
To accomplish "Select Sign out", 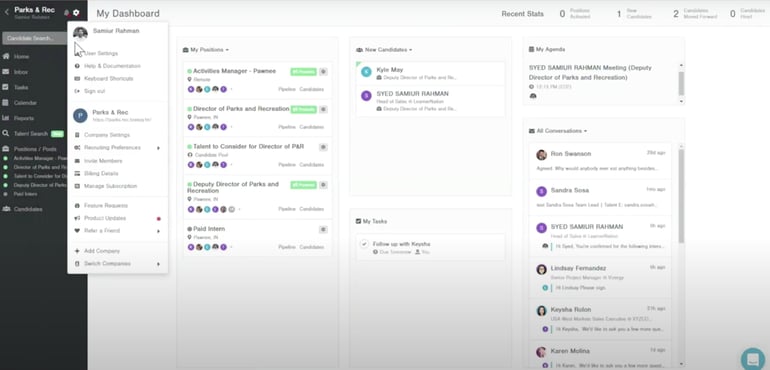I will click(x=94, y=91).
